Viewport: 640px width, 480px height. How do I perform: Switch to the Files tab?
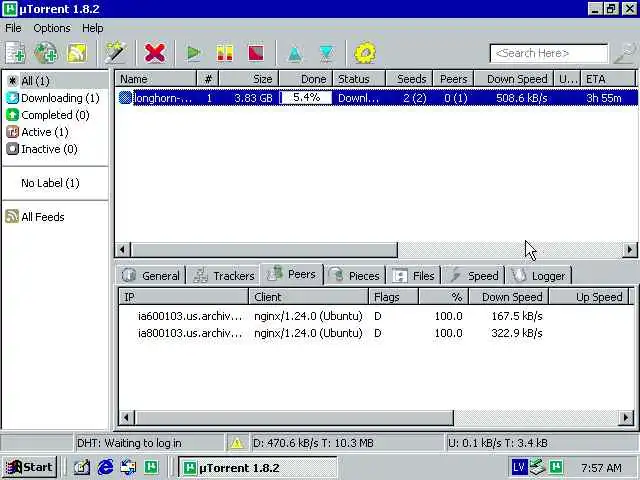coord(414,276)
